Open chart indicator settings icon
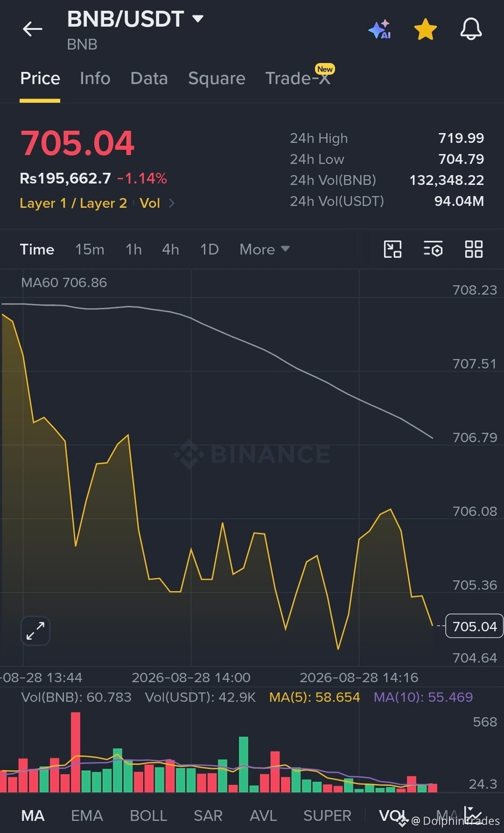This screenshot has width=504, height=833. pos(433,249)
